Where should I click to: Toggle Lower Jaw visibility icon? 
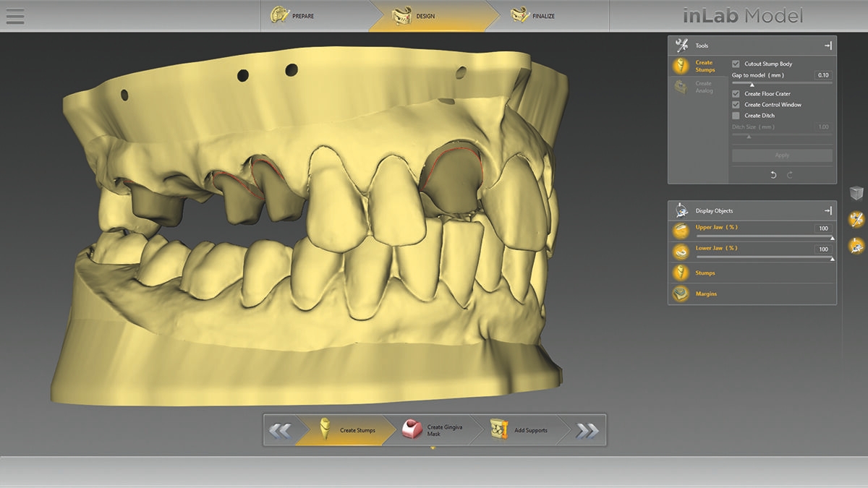681,252
